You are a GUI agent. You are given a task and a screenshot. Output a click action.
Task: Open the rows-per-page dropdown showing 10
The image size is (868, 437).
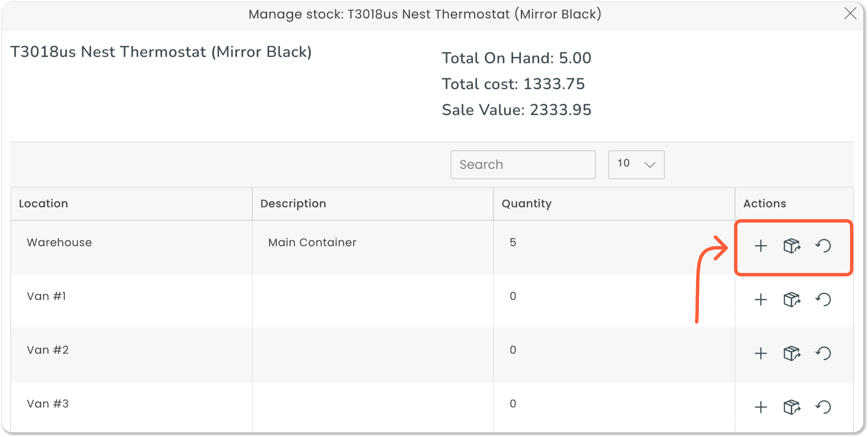[x=635, y=164]
